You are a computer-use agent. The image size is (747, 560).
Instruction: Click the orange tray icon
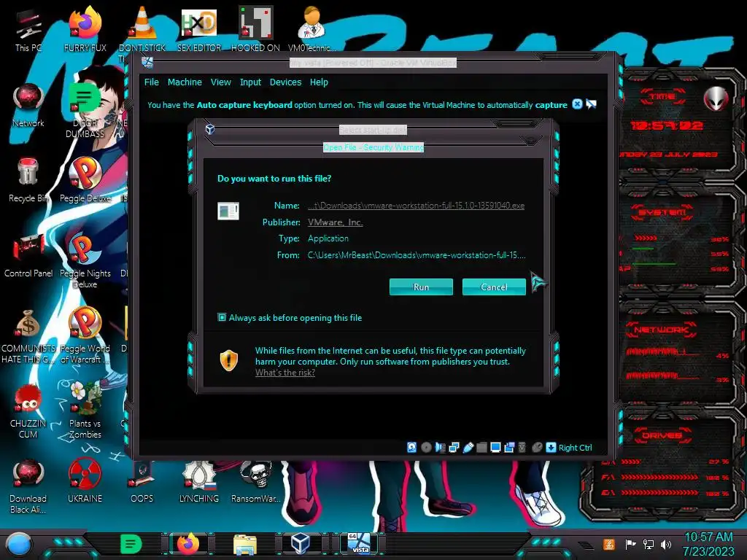pyautogui.click(x=608, y=544)
